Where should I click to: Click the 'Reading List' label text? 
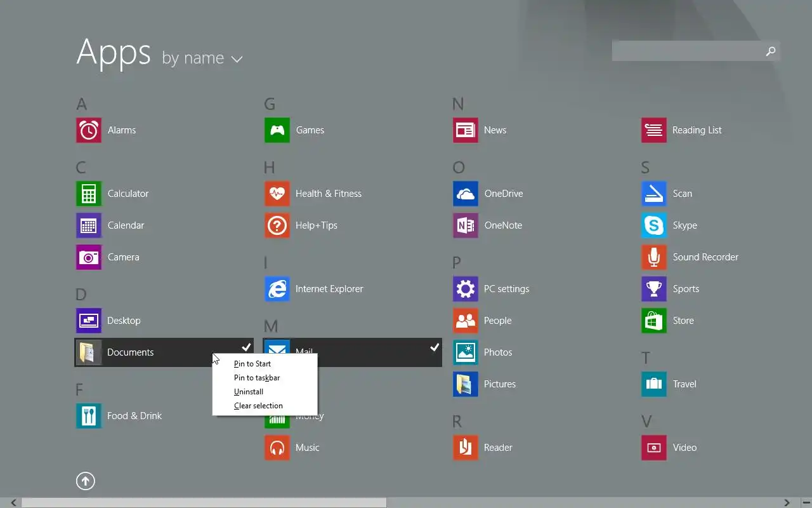(x=697, y=130)
